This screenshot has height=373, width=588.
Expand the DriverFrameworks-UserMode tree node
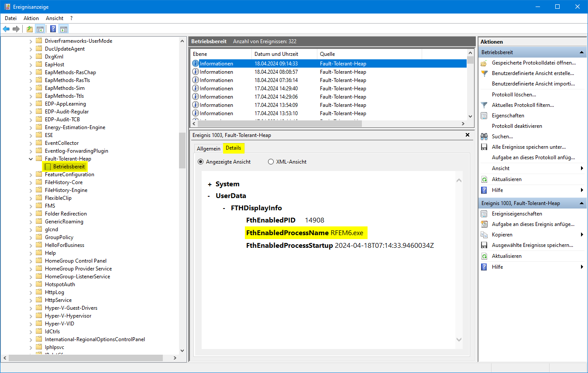pyautogui.click(x=31, y=41)
